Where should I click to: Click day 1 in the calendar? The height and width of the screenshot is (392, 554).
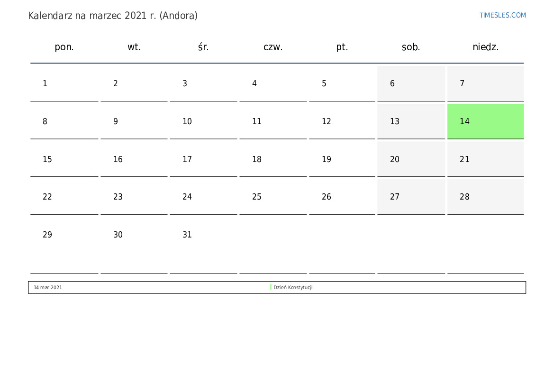64,83
